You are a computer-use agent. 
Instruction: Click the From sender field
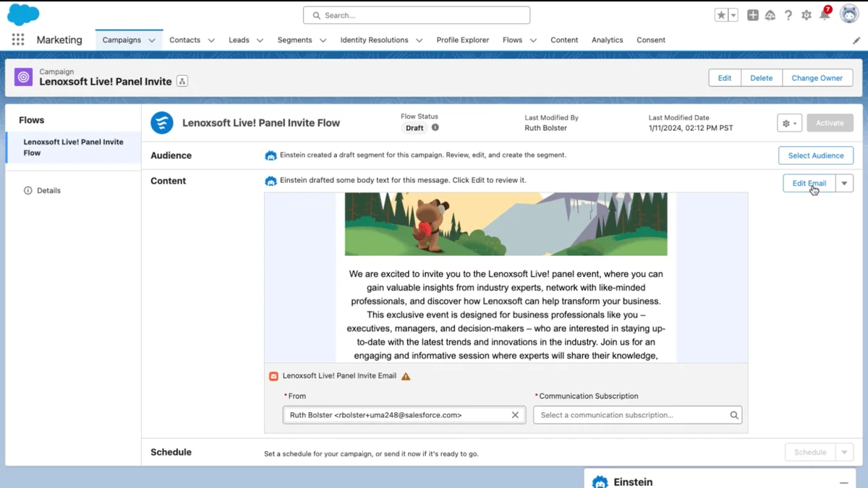pyautogui.click(x=404, y=415)
